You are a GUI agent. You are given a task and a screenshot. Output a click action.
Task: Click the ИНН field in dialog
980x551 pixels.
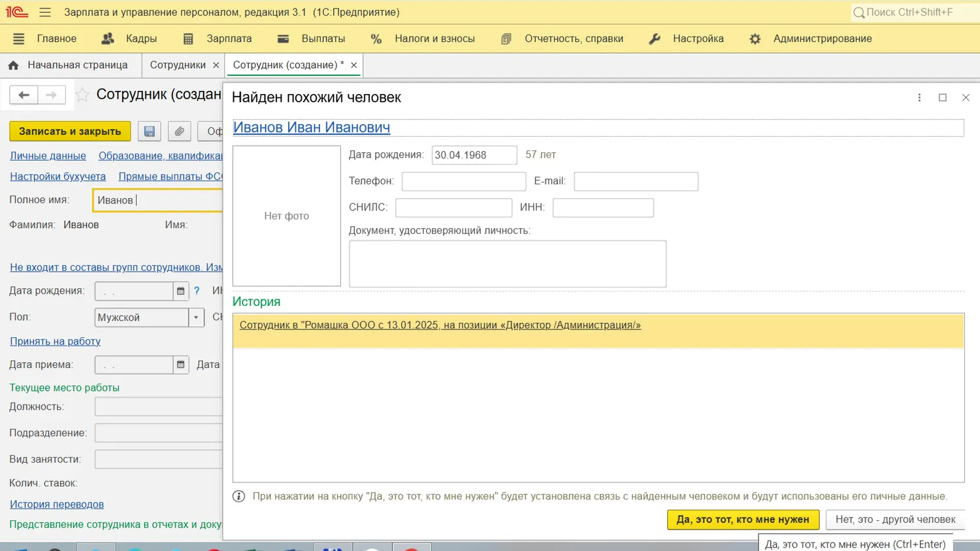tap(603, 208)
